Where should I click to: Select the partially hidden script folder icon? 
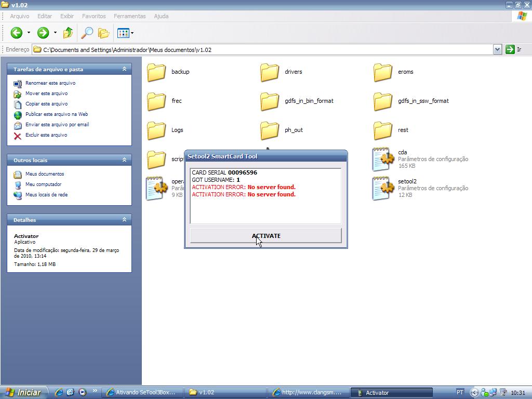(156, 160)
